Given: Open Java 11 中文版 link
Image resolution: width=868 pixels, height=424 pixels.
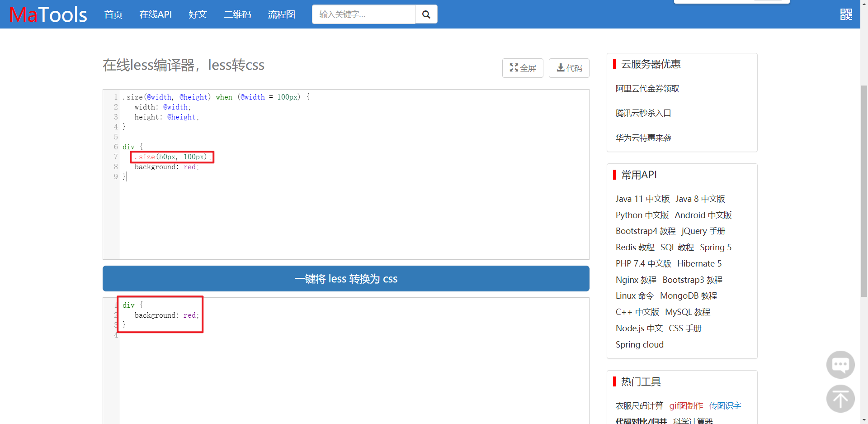Looking at the screenshot, I should (642, 199).
